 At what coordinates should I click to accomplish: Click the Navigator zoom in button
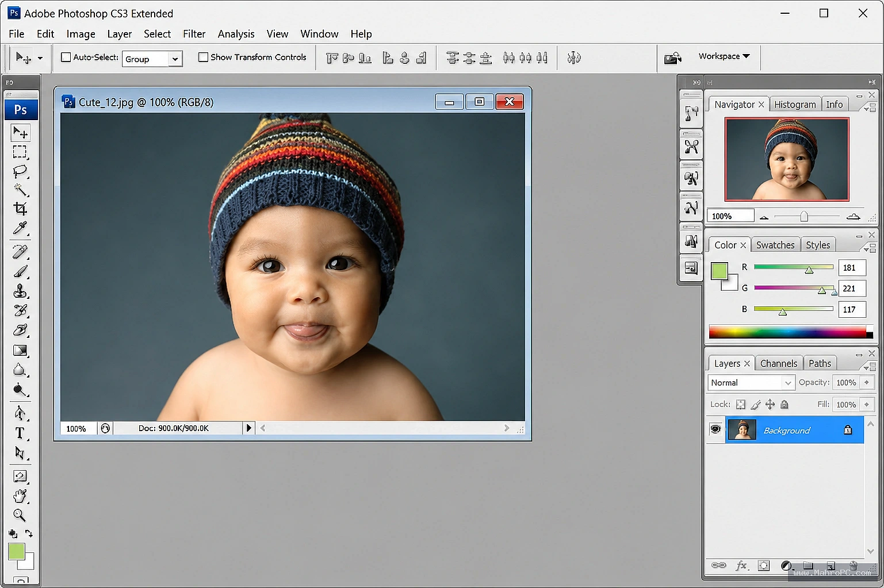[x=854, y=217]
